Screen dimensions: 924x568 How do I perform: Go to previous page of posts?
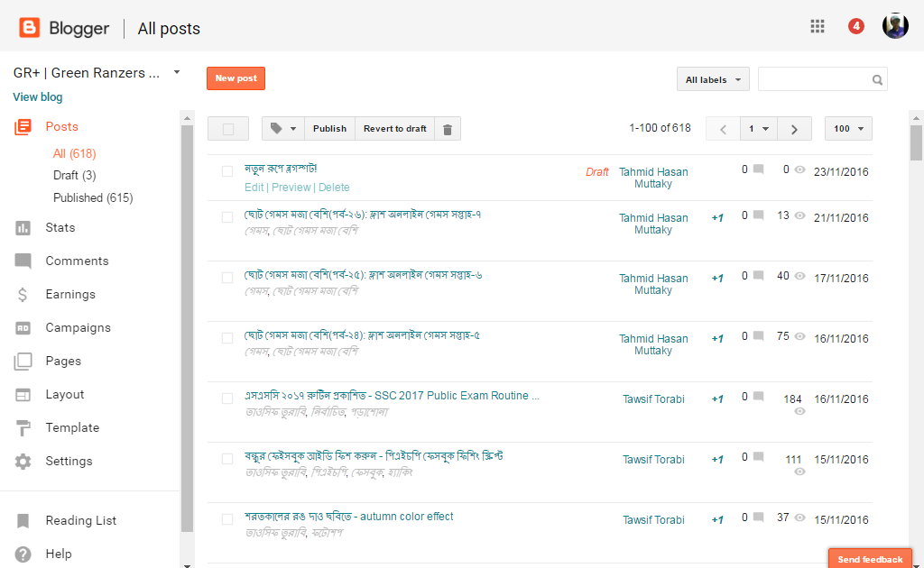tap(723, 129)
